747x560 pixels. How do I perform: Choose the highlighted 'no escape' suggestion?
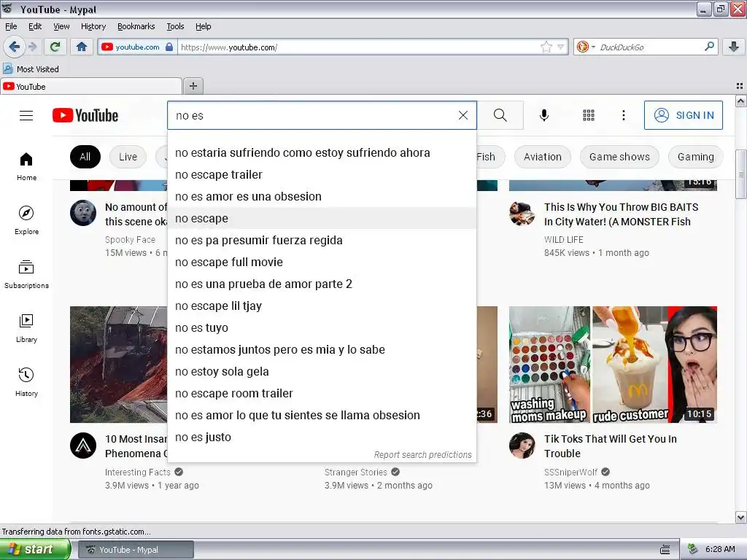point(322,219)
